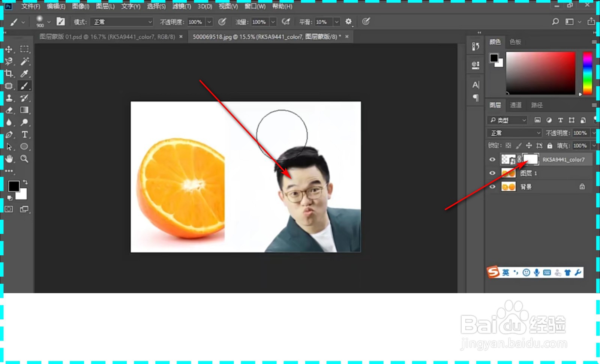Open the brush opacity 100% dropdown arrow
Screen dimensions: 600x364
pos(209,22)
